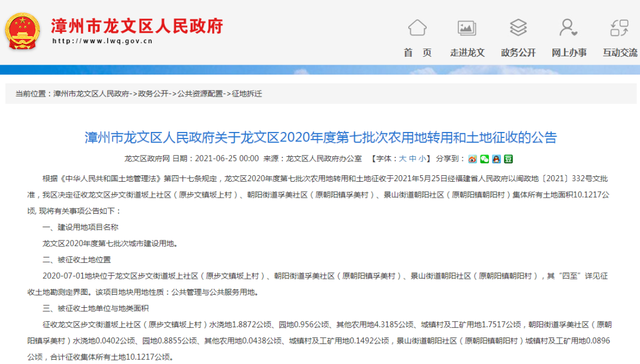
Task: Click the blue article title heading
Action: 321,138
